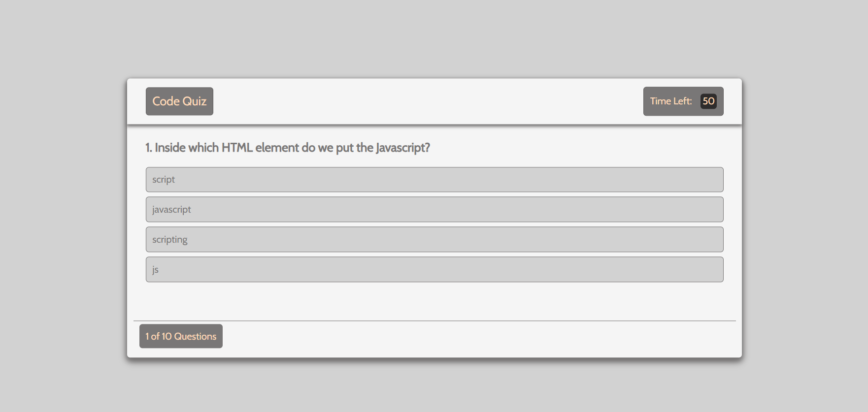The image size is (868, 412).
Task: Click the total "10" in question counter
Action: click(167, 337)
